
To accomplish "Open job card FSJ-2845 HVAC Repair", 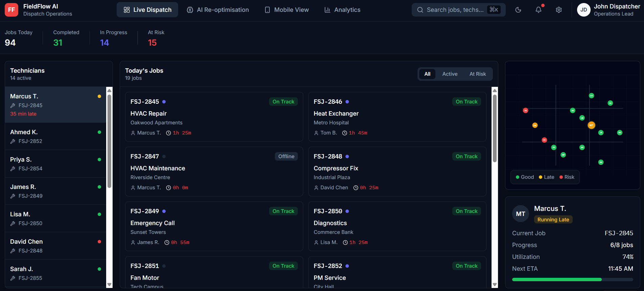I will point(214,117).
